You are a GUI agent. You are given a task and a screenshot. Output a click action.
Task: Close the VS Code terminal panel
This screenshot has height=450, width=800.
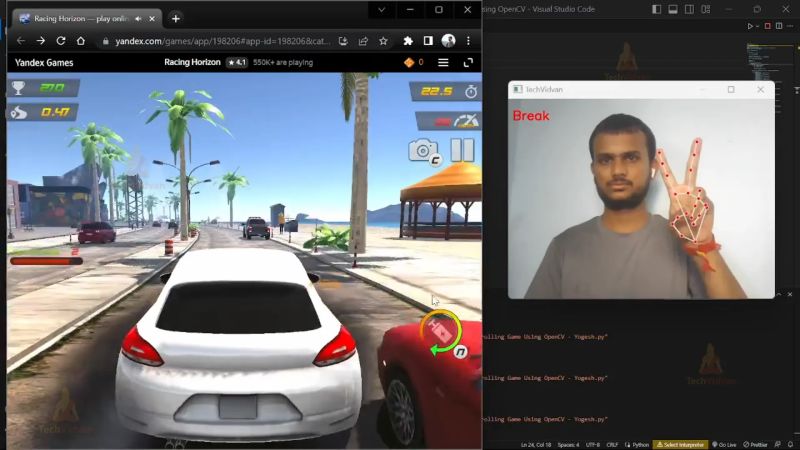pos(790,294)
